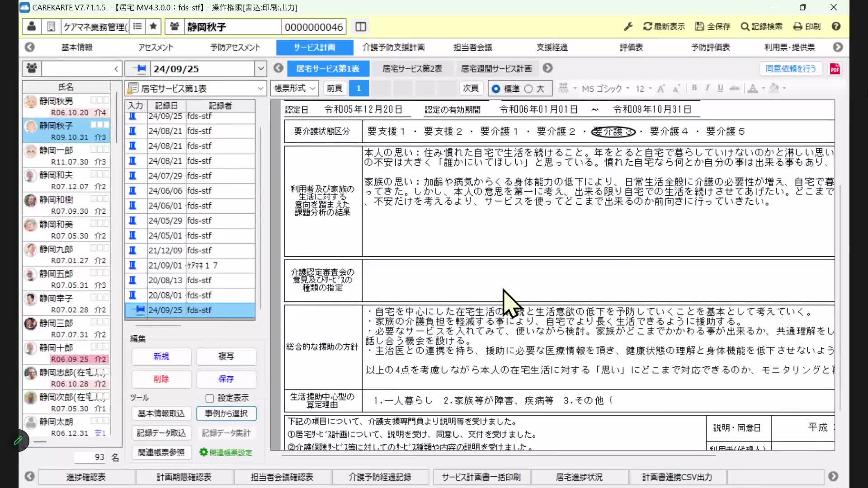Select the 大 size radio button

point(528,89)
